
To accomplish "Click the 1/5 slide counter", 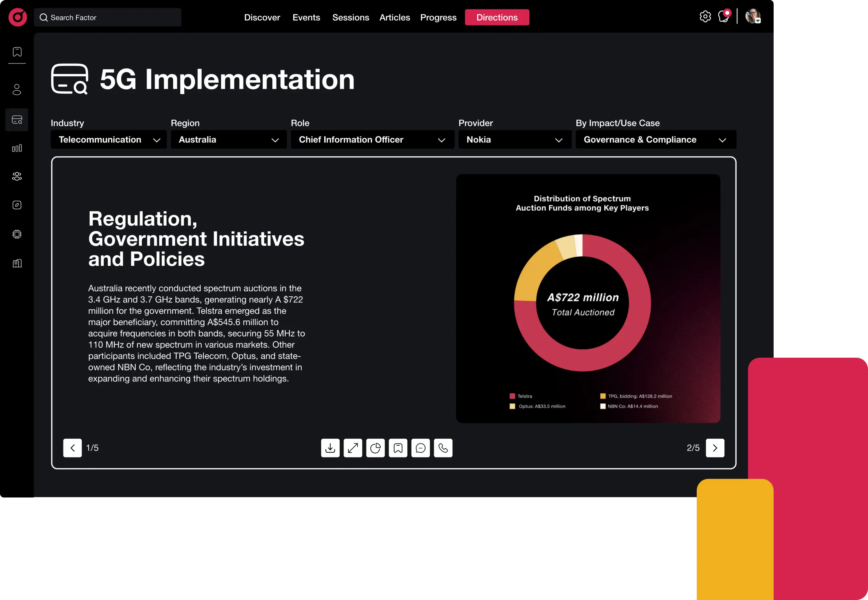I will pyautogui.click(x=92, y=448).
